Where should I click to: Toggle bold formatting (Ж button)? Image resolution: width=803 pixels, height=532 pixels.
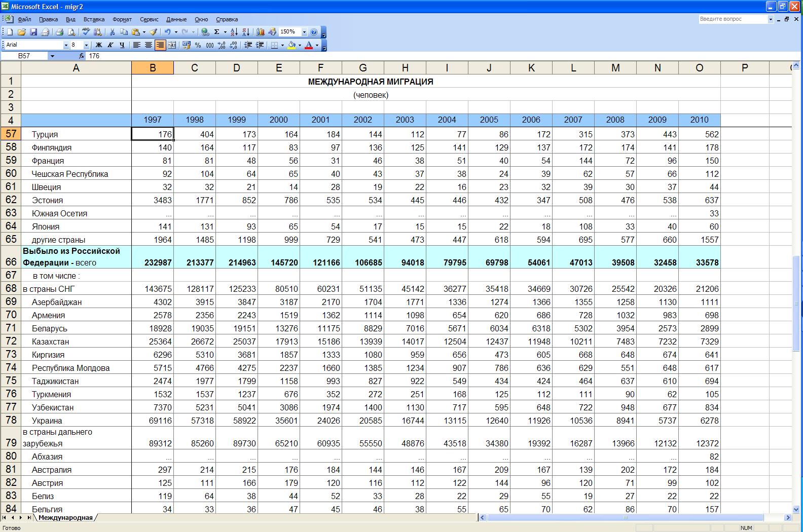click(x=99, y=45)
